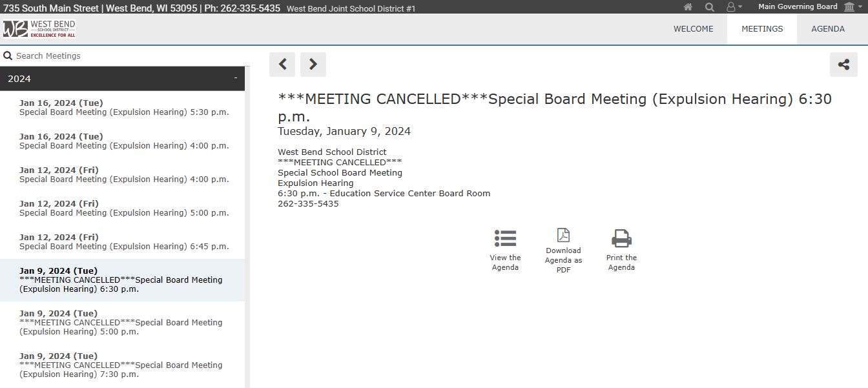Click the share icon button
The image size is (868, 388).
pos(843,65)
